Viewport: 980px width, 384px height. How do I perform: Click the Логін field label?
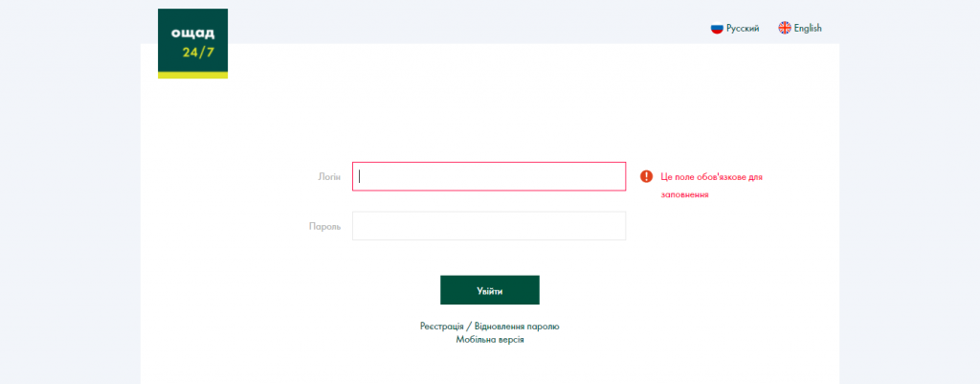(329, 177)
